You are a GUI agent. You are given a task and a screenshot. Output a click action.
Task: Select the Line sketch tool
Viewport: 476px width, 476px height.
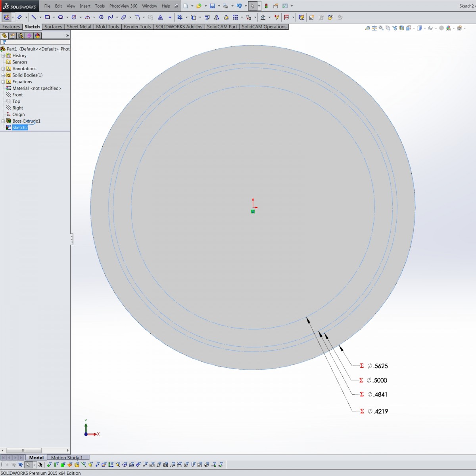pos(34,17)
